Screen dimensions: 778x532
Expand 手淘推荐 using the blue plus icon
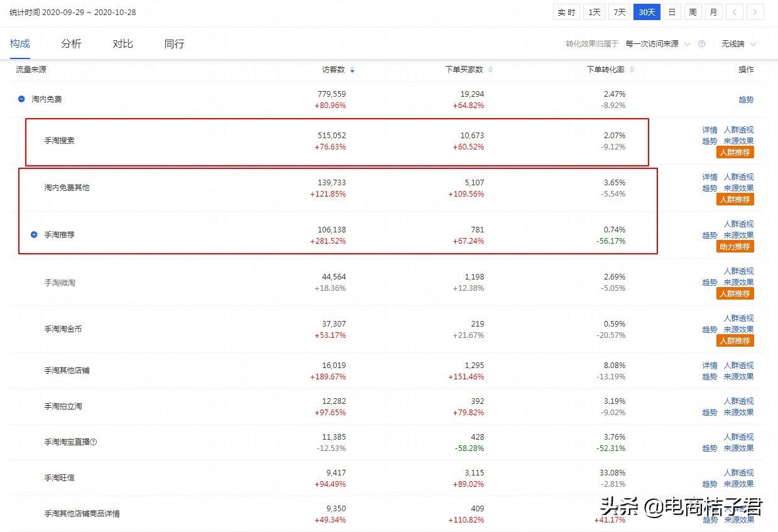[x=33, y=235]
